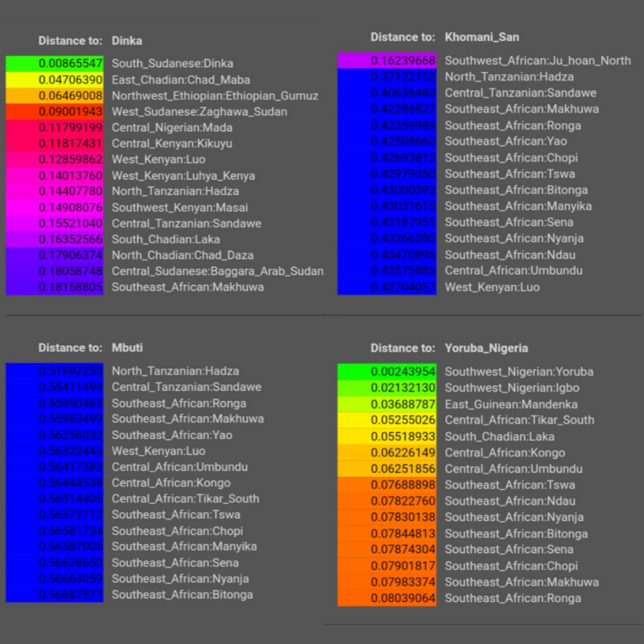Select Southeast_African:Yao in Khomani_San list
644x644 pixels.
tap(506, 141)
